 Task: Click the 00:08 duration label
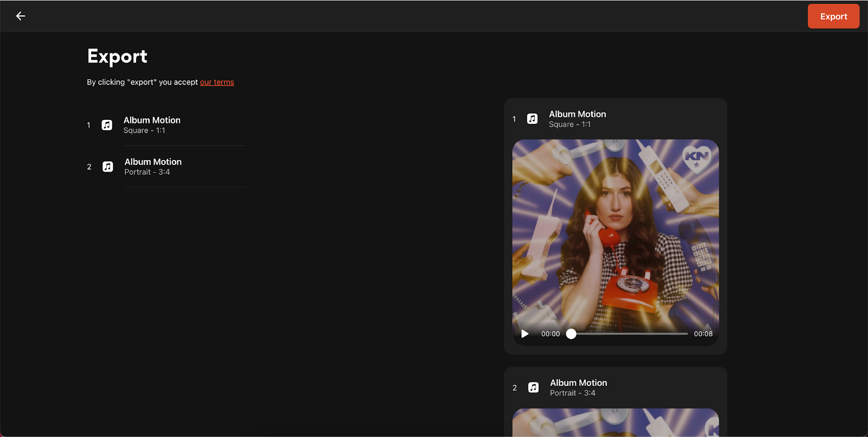coord(703,334)
